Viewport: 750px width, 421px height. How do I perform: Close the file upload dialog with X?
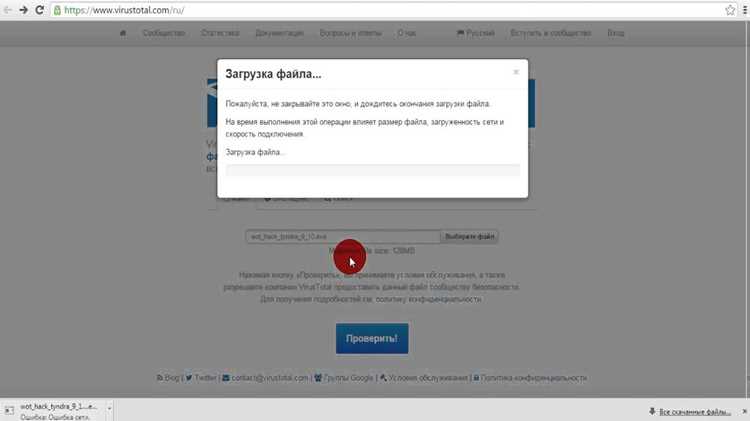(x=516, y=72)
